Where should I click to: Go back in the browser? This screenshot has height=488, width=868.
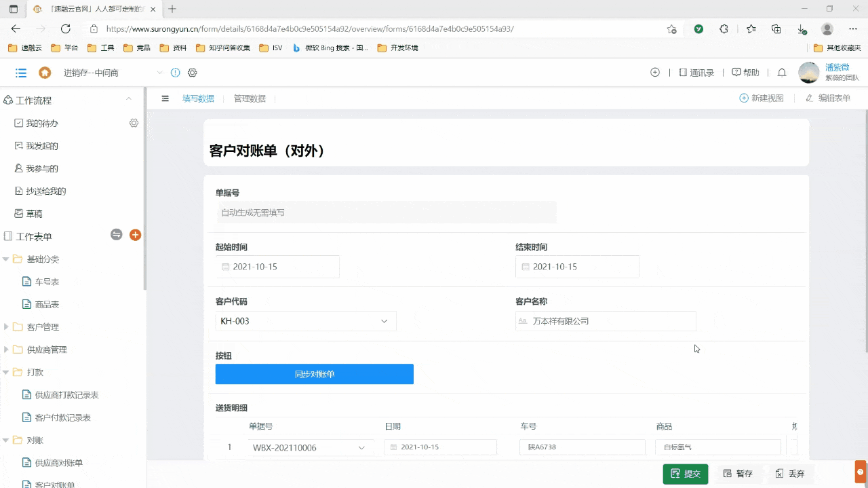tap(16, 29)
